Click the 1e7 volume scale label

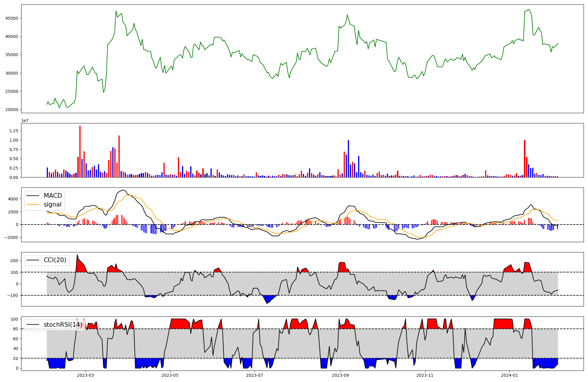(x=25, y=120)
